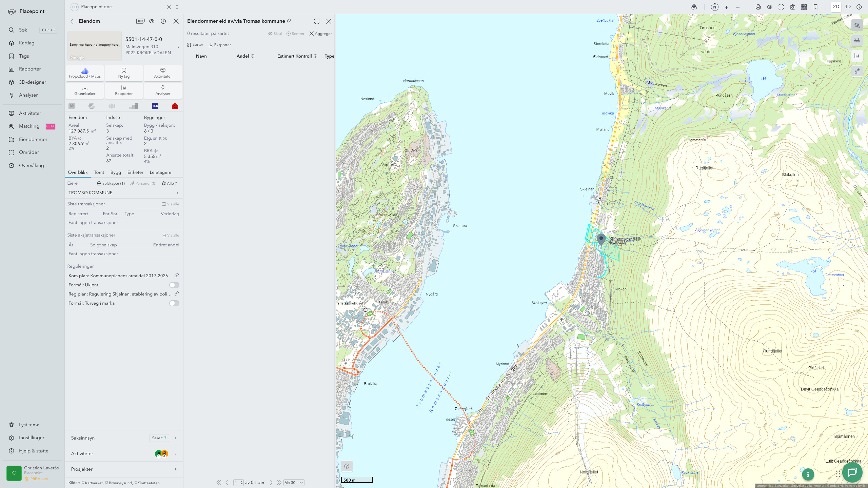
Task: Open the distance measurement tool
Action: coord(857,40)
